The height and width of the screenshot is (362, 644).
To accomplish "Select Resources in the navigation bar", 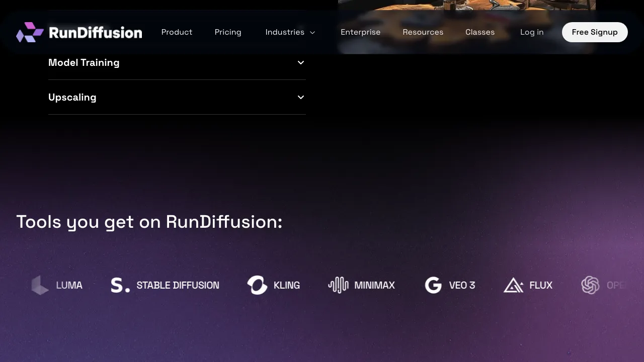I will [423, 32].
